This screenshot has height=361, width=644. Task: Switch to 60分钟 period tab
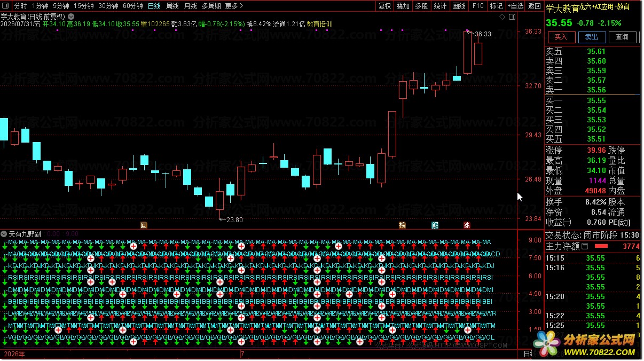pyautogui.click(x=133, y=6)
